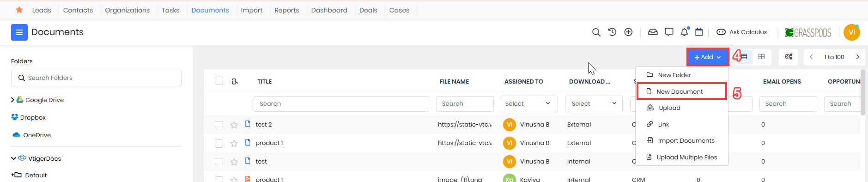Viewport: 868px width, 182px height.
Task: Tick the select-all checkbox in header
Action: coord(219,81)
